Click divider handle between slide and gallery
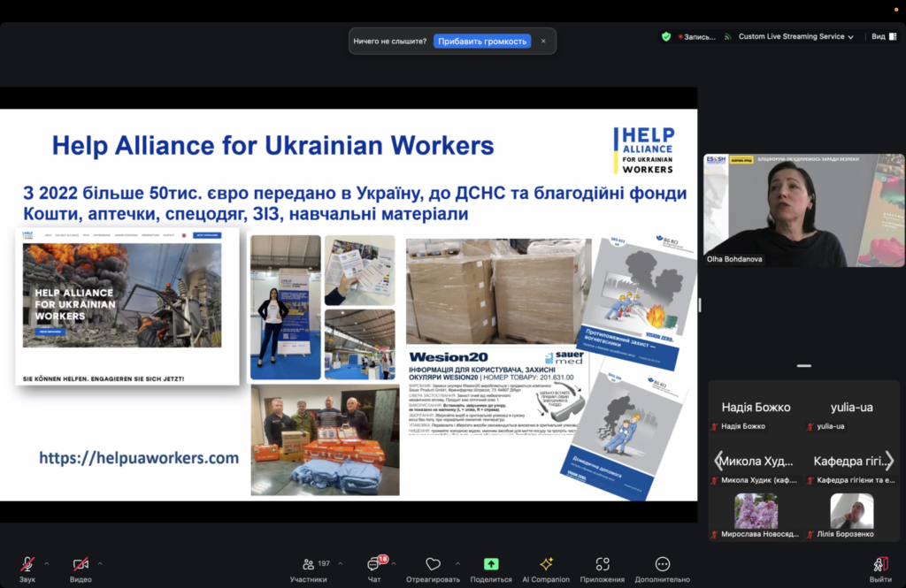This screenshot has width=906, height=588. coord(700,305)
